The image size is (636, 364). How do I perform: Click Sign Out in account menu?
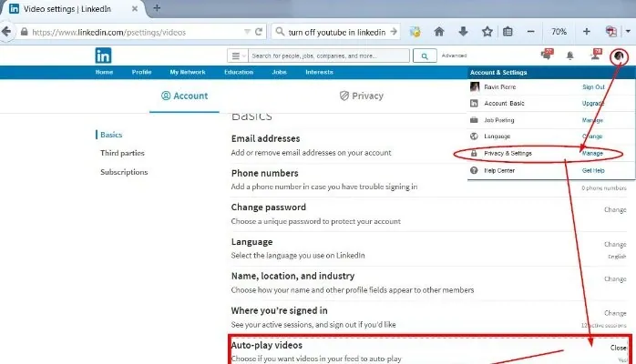point(593,87)
